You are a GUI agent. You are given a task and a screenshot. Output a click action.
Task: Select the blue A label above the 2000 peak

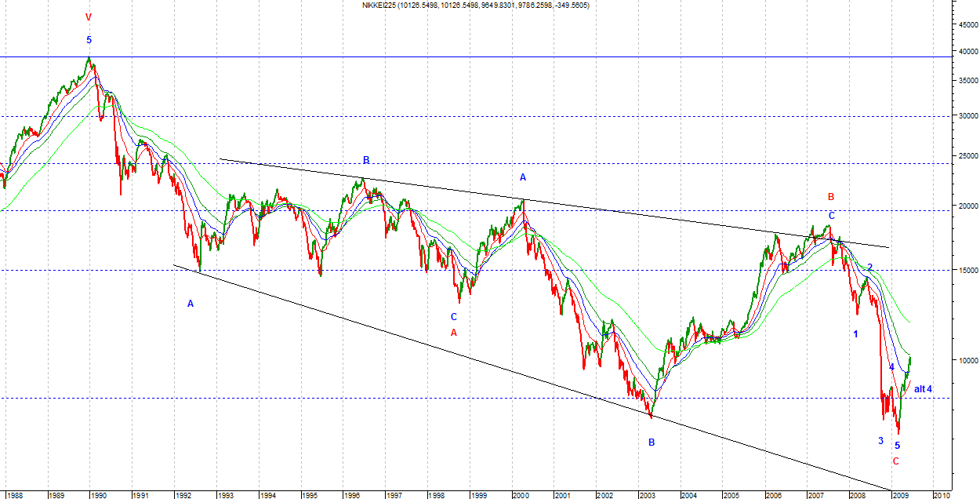(523, 177)
